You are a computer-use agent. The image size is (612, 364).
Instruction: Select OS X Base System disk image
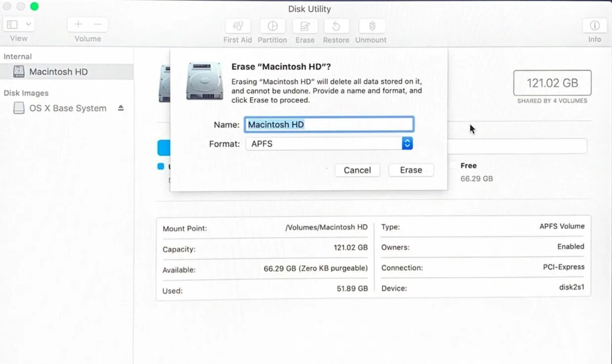coord(67,108)
